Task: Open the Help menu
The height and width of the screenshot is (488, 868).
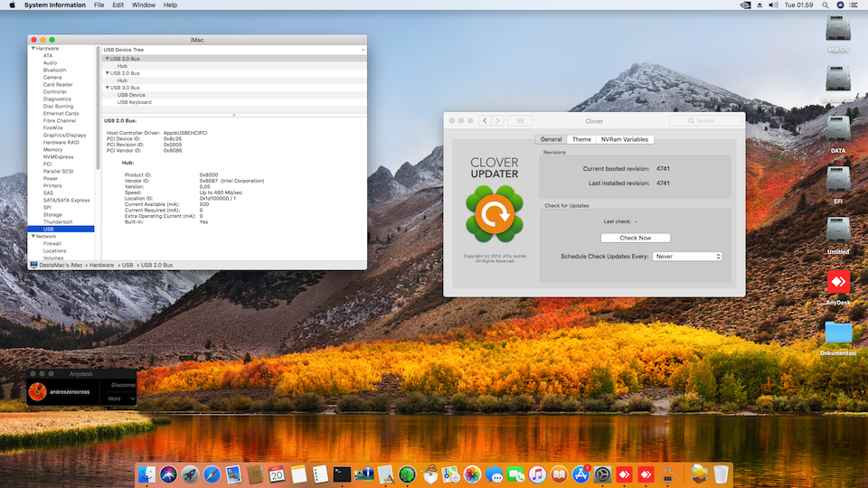Action: [x=170, y=5]
